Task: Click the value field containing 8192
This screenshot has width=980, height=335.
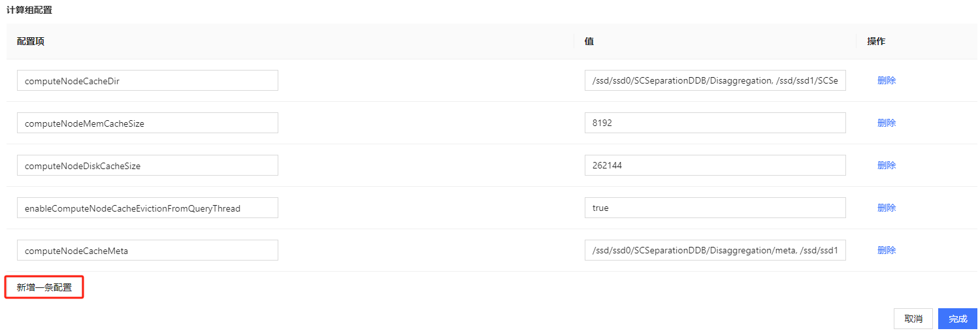Action: [x=715, y=123]
